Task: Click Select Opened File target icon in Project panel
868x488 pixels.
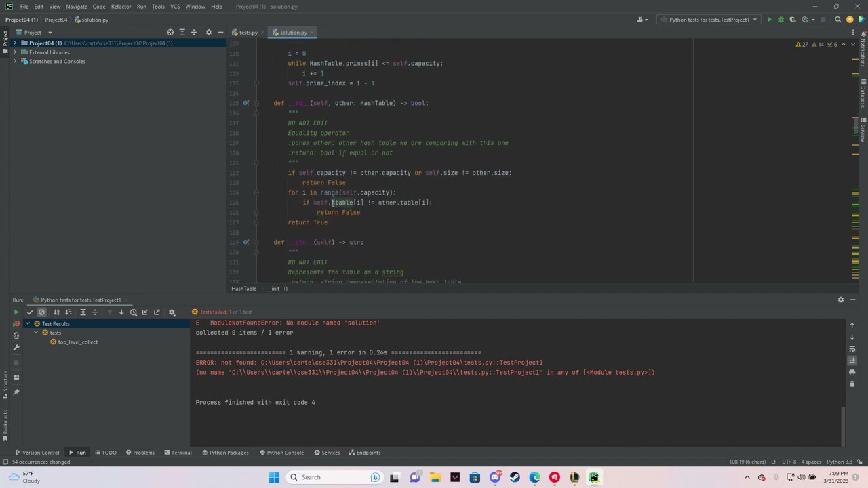Action: tap(170, 33)
